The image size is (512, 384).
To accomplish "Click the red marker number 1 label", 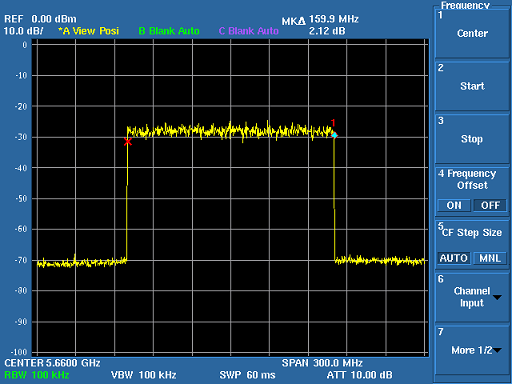I will coord(333,123).
